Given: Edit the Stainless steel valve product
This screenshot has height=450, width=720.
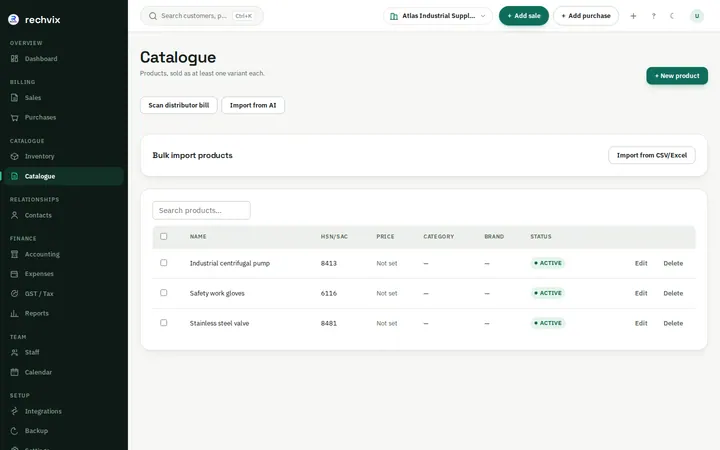Looking at the screenshot, I should [641, 323].
